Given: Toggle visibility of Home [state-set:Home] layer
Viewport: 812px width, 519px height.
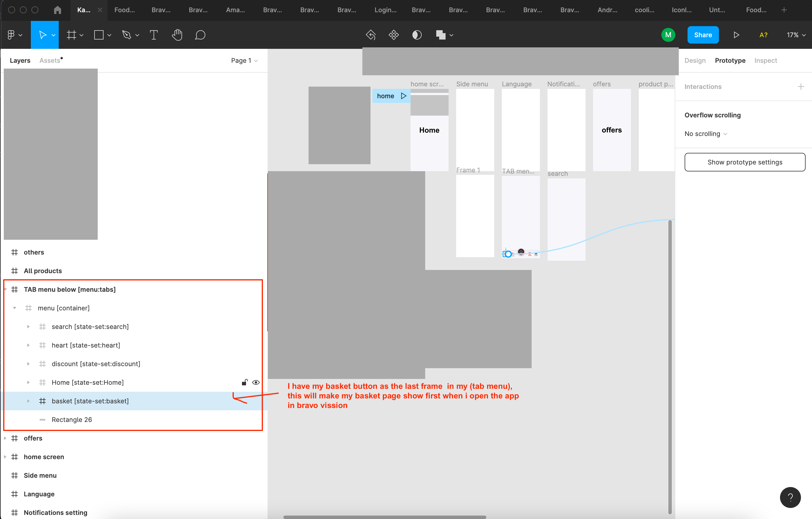Looking at the screenshot, I should tap(256, 382).
